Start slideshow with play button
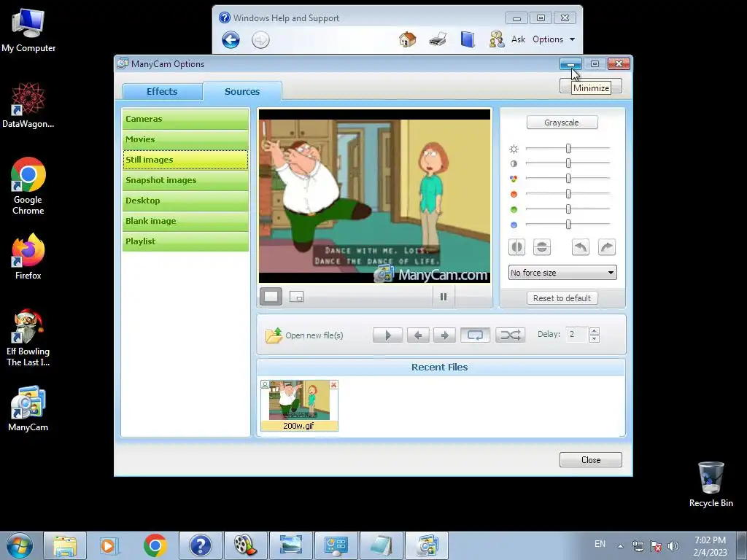Viewport: 747px width, 560px height. tap(388, 335)
